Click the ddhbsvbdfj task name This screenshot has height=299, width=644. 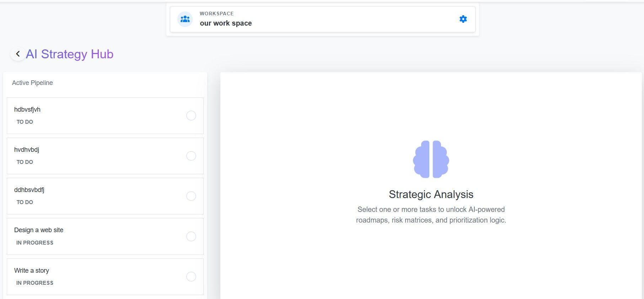29,190
